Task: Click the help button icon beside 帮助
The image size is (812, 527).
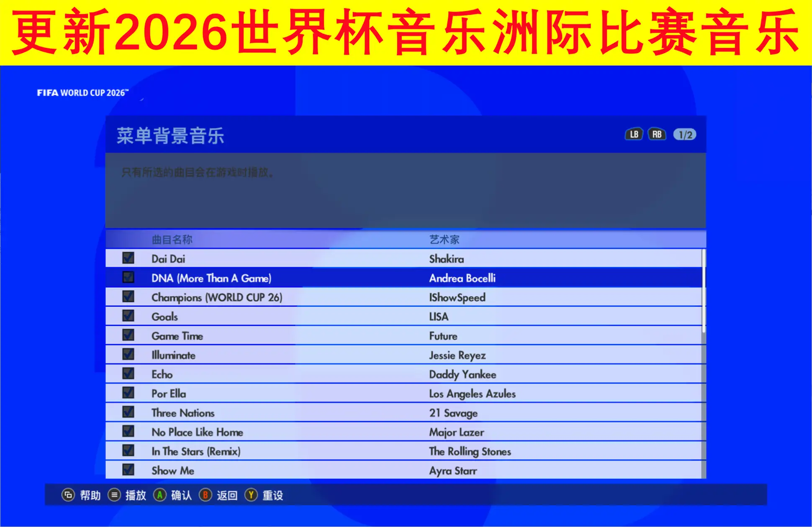Action: 68,495
